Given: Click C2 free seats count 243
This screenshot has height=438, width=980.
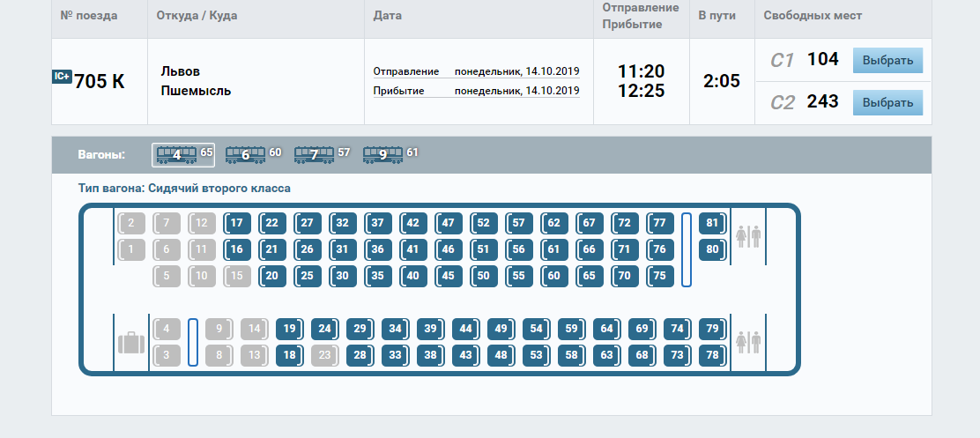Looking at the screenshot, I should tap(822, 101).
